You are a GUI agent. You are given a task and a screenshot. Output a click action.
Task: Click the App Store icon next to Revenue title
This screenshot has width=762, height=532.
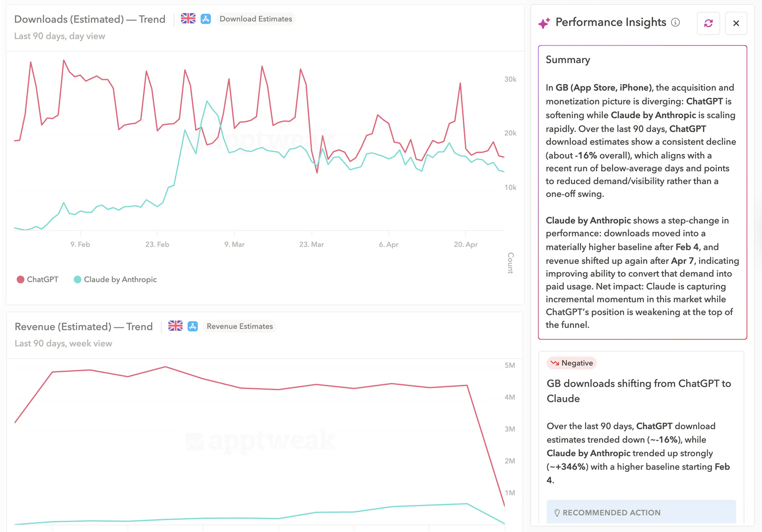[x=193, y=326]
